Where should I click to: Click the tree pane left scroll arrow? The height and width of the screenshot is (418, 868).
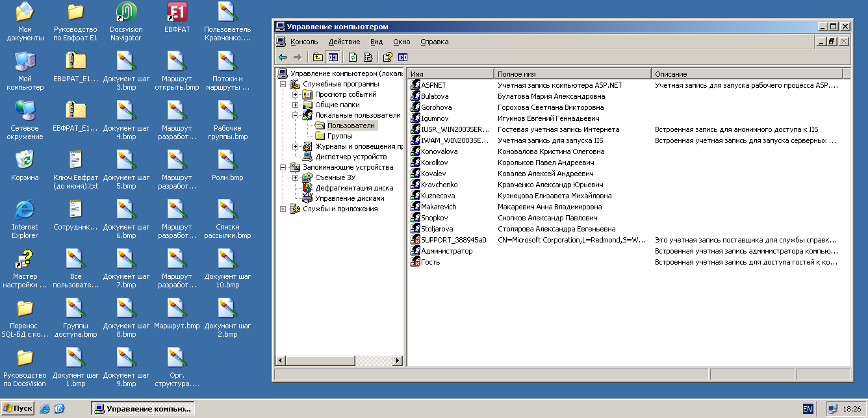[281, 361]
